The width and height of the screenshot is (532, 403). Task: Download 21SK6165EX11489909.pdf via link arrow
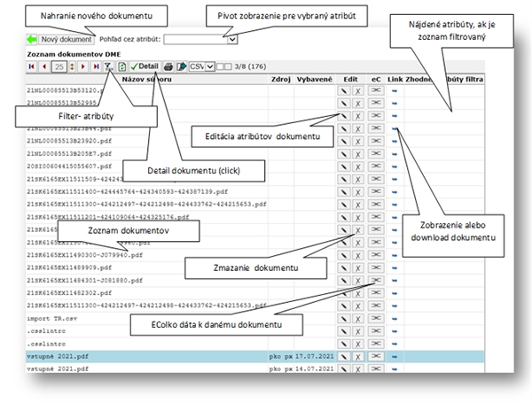pos(395,268)
